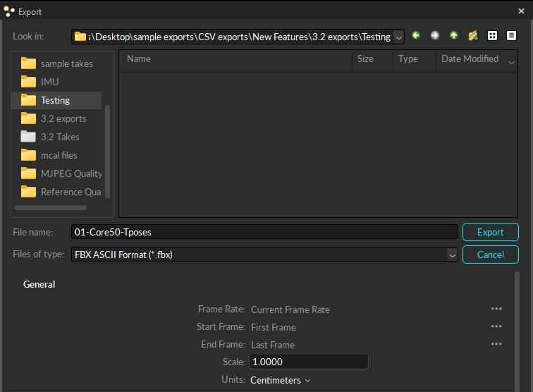Click the Scale value field
533x392 pixels.
pos(307,362)
